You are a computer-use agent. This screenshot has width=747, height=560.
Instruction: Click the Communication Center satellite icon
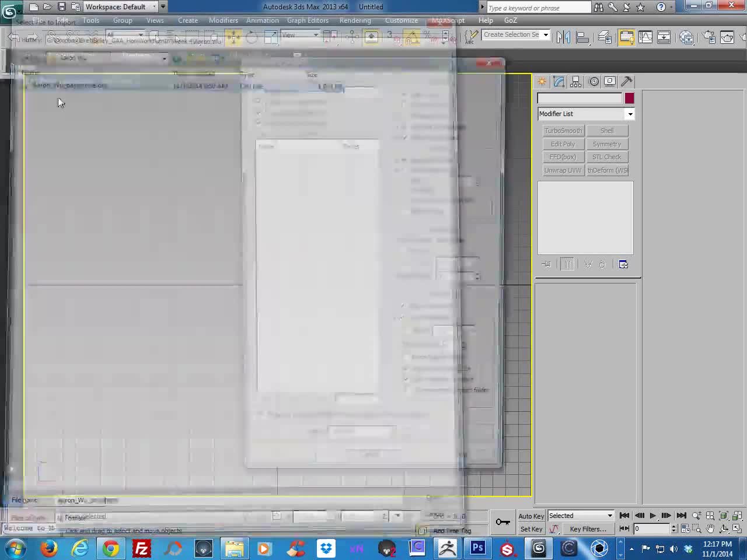[x=627, y=7]
